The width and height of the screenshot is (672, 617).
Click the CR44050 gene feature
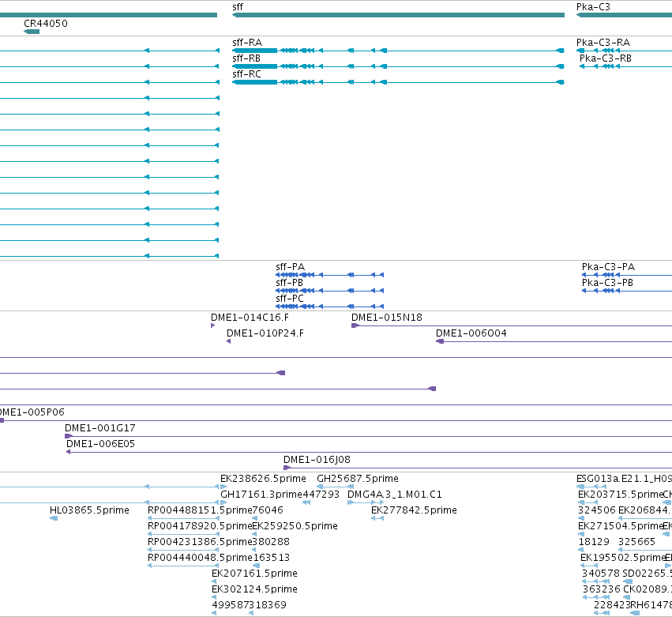pyautogui.click(x=32, y=32)
